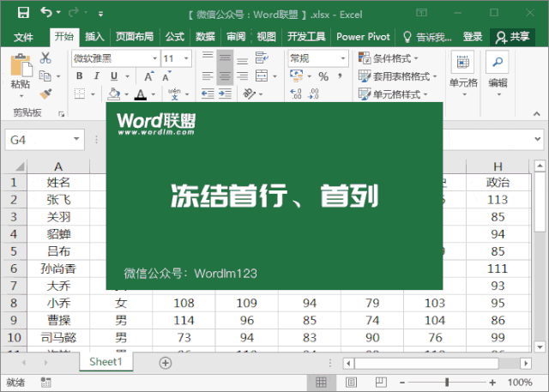Switch to the 页面布局 tab
This screenshot has height=392, width=549.
135,36
